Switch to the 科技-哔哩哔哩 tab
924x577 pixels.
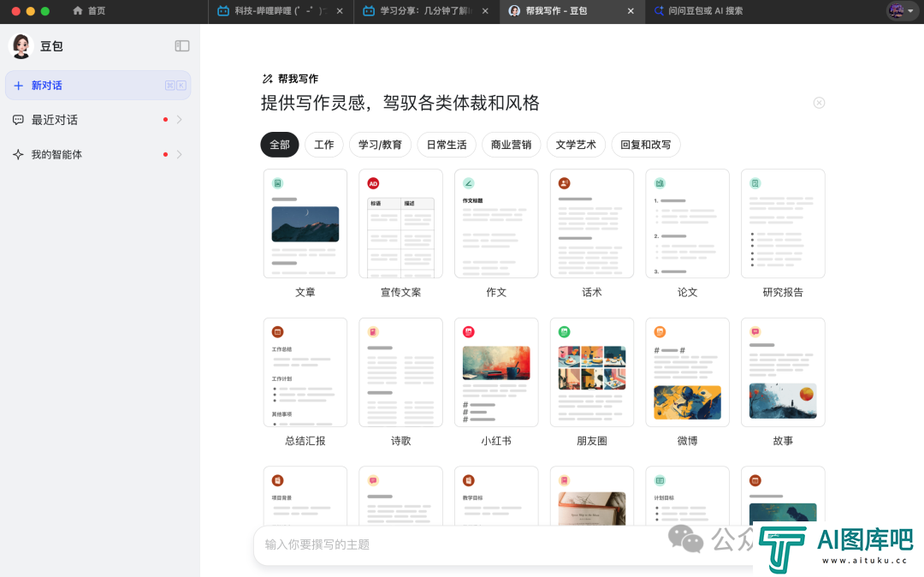click(280, 10)
